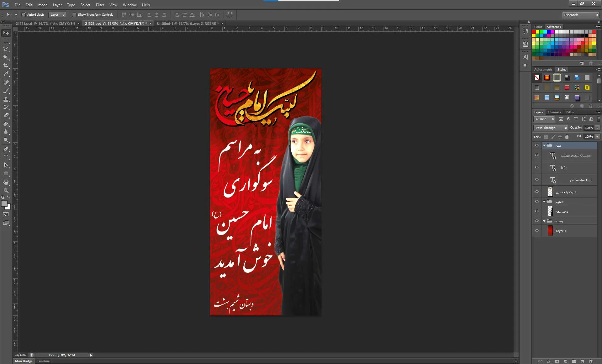Select the Brush tool
The image size is (602, 364).
(x=6, y=91)
